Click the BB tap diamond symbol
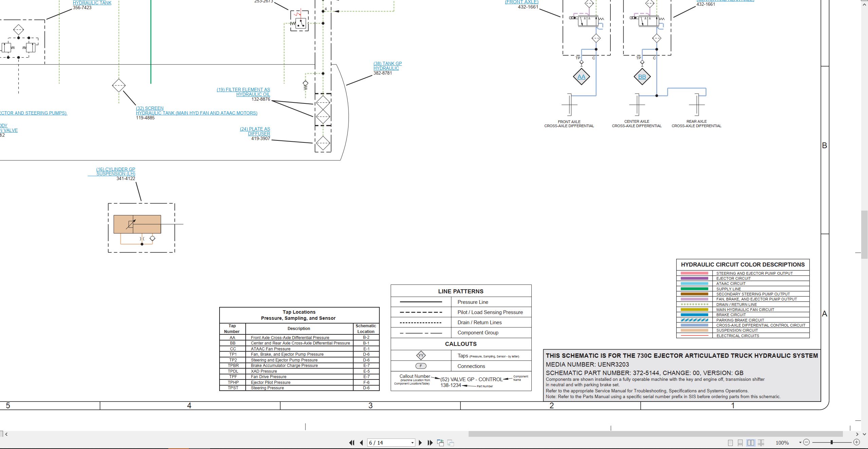This screenshot has height=449, width=868. click(642, 77)
